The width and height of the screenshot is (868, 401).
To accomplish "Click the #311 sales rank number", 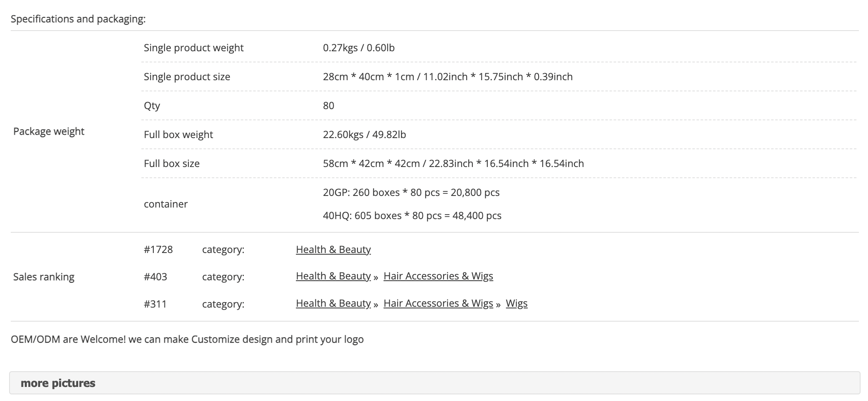I will coord(155,304).
